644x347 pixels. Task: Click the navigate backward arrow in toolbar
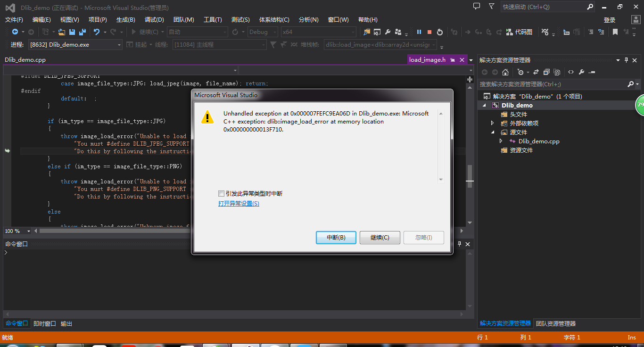tap(15, 32)
